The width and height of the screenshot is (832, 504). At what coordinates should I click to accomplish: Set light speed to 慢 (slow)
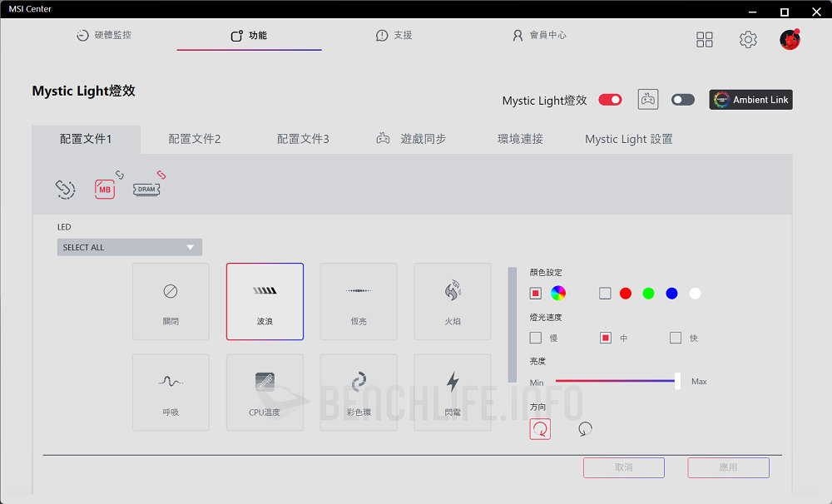pyautogui.click(x=535, y=338)
